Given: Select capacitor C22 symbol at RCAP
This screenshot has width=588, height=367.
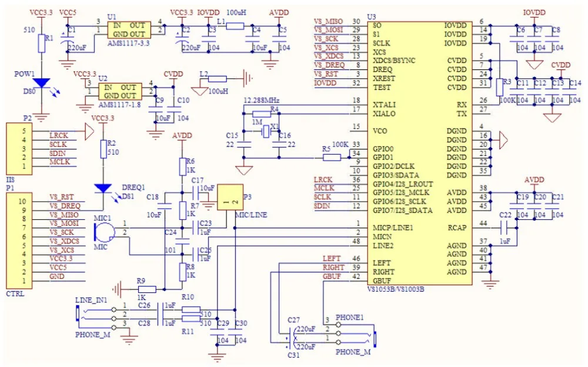Looking at the screenshot, I should [x=505, y=228].
